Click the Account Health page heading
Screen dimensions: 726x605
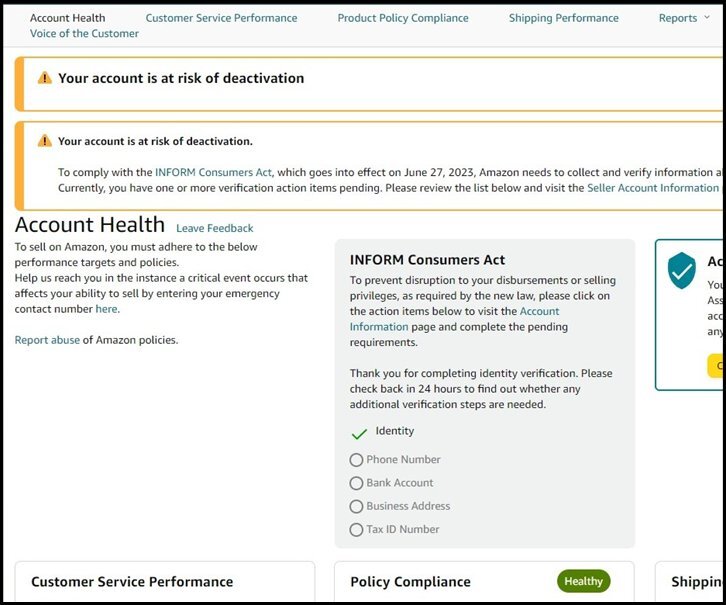point(90,225)
